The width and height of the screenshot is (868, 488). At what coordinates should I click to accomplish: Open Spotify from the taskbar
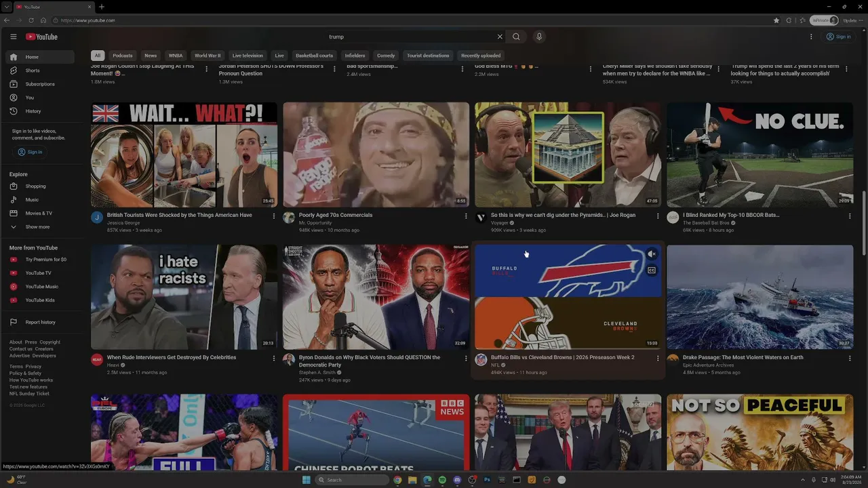(442, 480)
